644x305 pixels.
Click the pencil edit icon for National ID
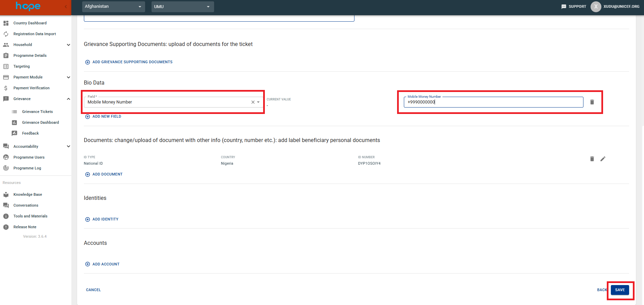click(603, 159)
